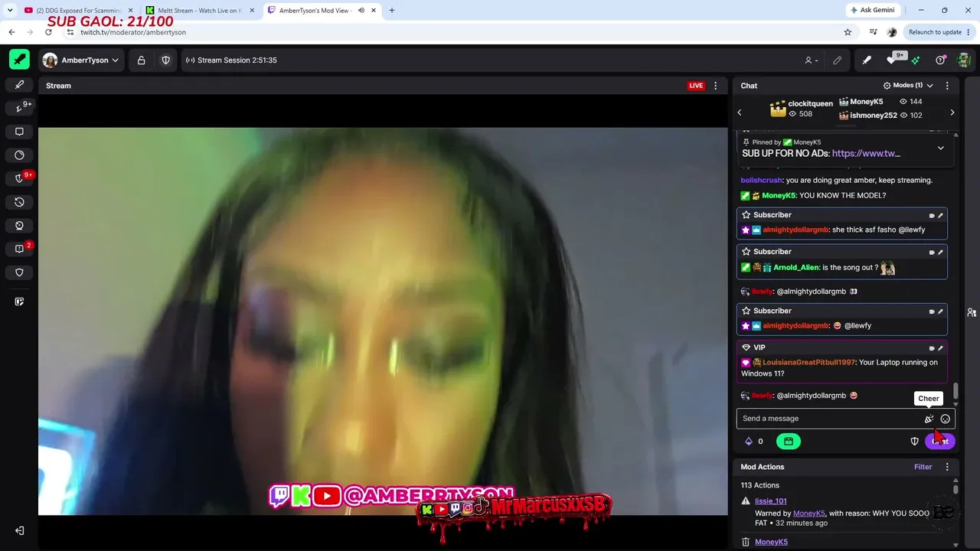The height and width of the screenshot is (551, 980).
Task: Click the 113 Actions count text
Action: (x=760, y=485)
